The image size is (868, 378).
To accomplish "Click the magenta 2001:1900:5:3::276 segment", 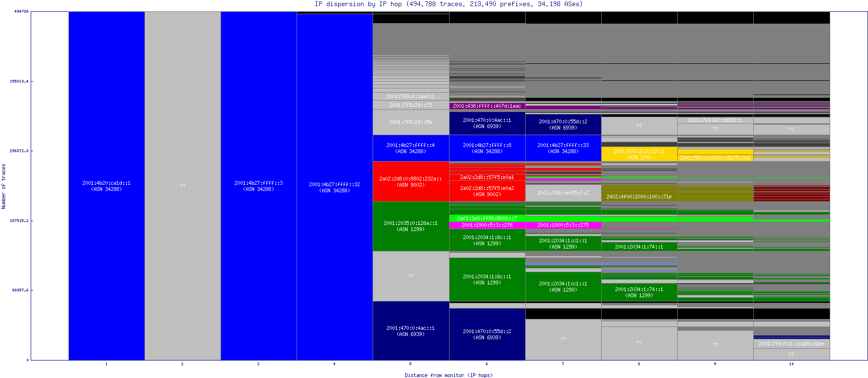I will coord(487,225).
